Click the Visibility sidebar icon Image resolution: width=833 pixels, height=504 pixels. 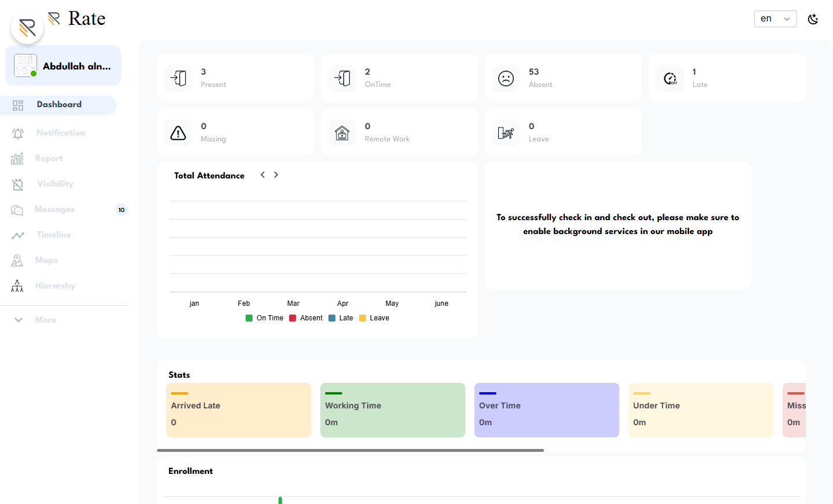18,184
